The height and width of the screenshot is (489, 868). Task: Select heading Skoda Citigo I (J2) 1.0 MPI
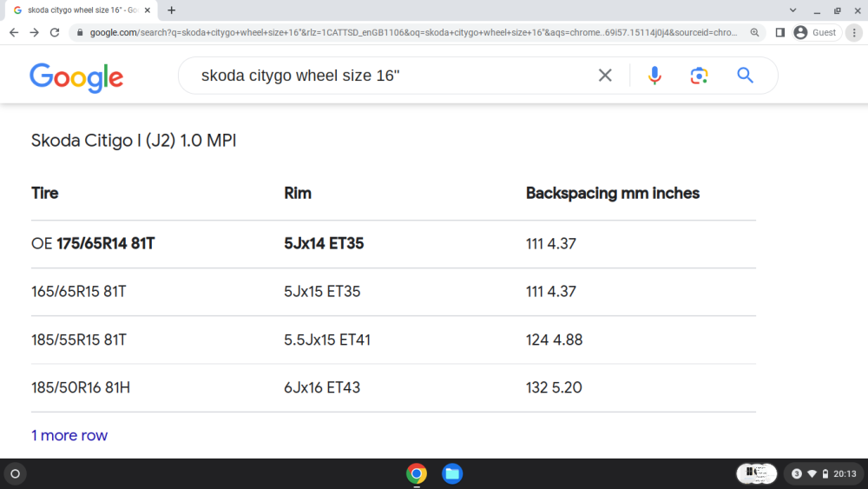(x=134, y=141)
